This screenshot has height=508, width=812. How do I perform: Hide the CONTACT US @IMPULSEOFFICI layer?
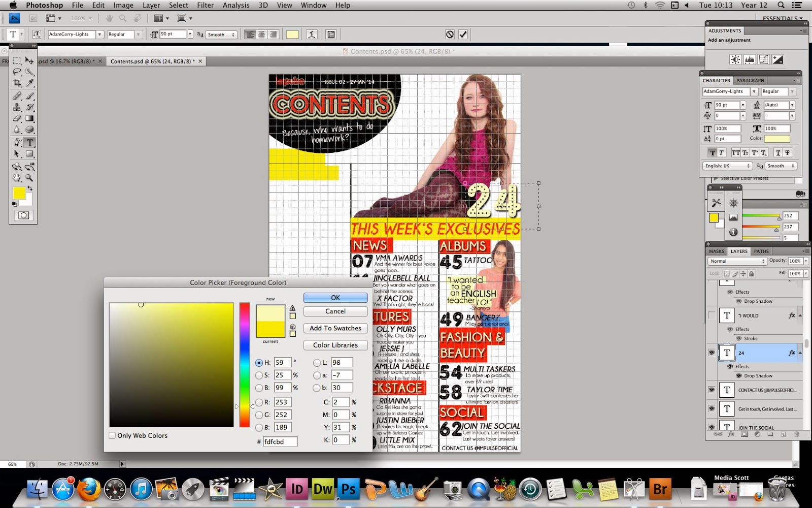[712, 390]
